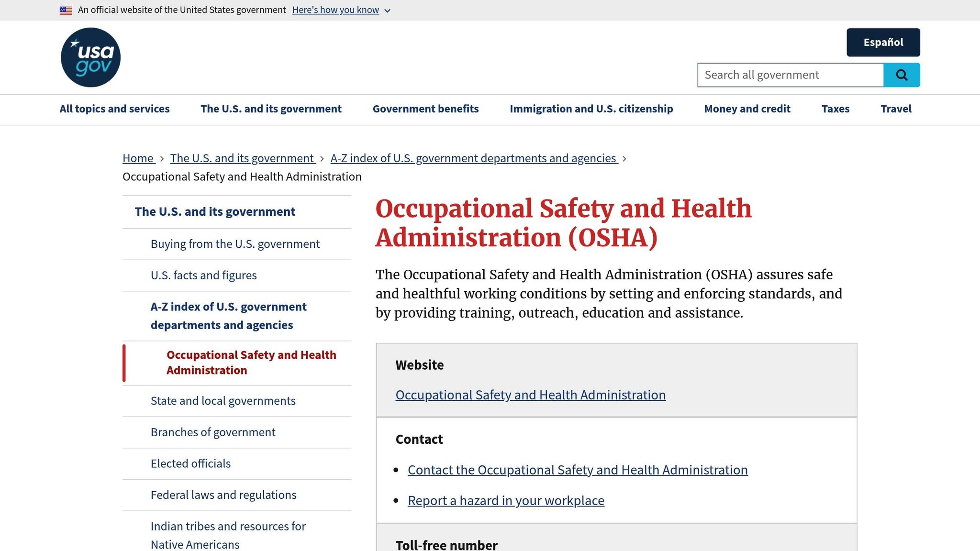Open All topics and services menu
The image size is (980, 551).
[x=114, y=109]
